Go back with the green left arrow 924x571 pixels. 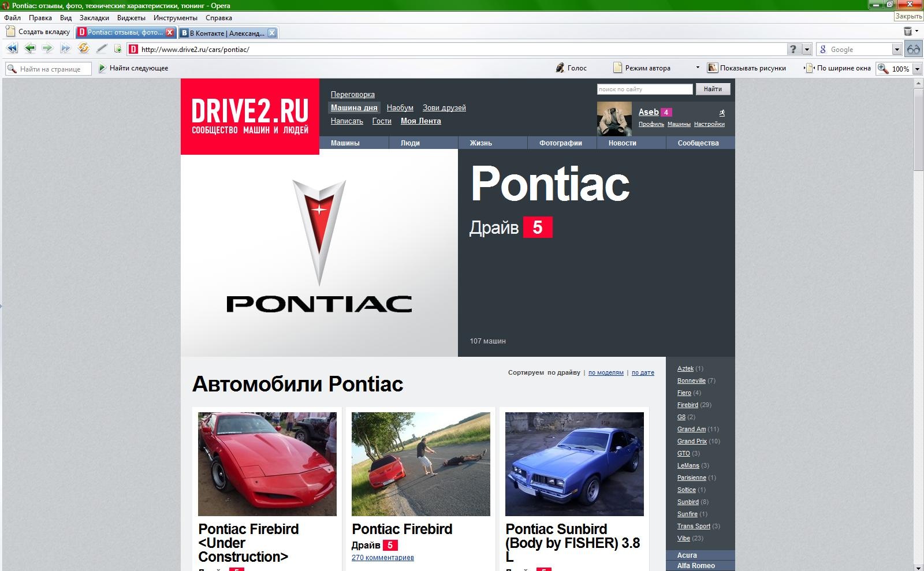[x=30, y=48]
